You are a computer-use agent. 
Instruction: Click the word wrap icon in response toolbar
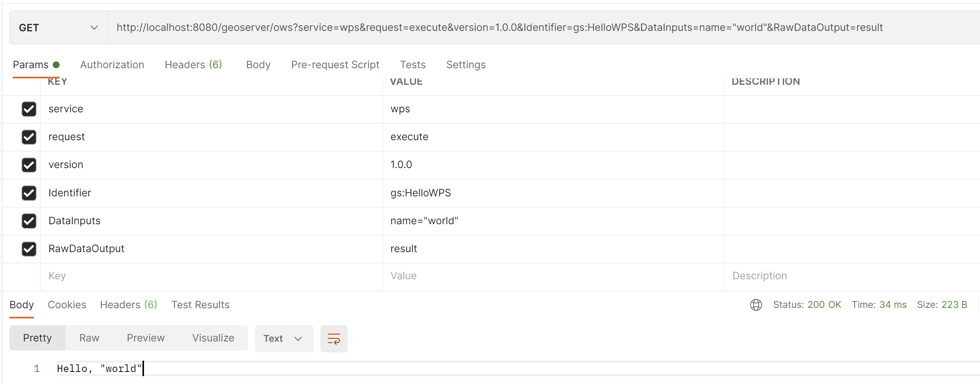click(x=333, y=338)
